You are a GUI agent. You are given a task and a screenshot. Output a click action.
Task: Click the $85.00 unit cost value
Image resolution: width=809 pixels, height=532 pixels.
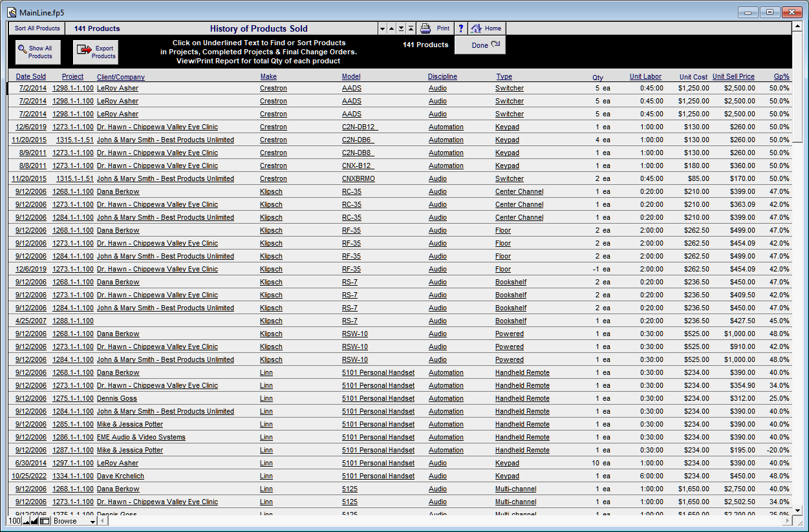698,178
